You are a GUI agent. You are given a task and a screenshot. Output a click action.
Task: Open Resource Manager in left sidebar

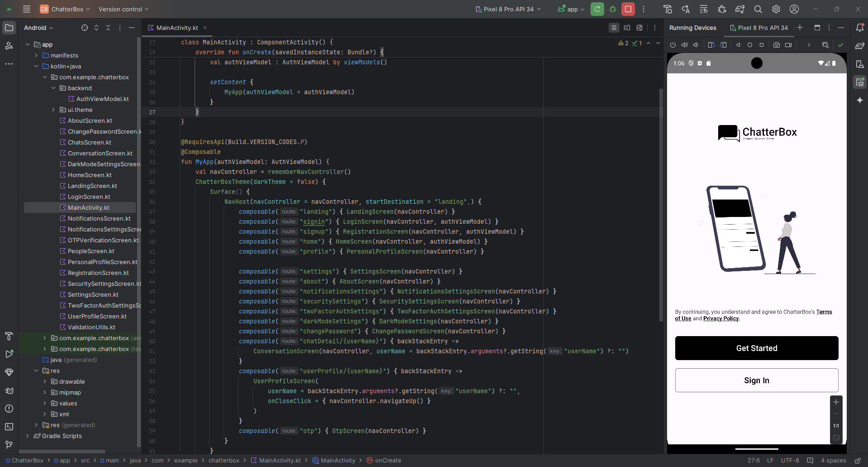(9, 46)
